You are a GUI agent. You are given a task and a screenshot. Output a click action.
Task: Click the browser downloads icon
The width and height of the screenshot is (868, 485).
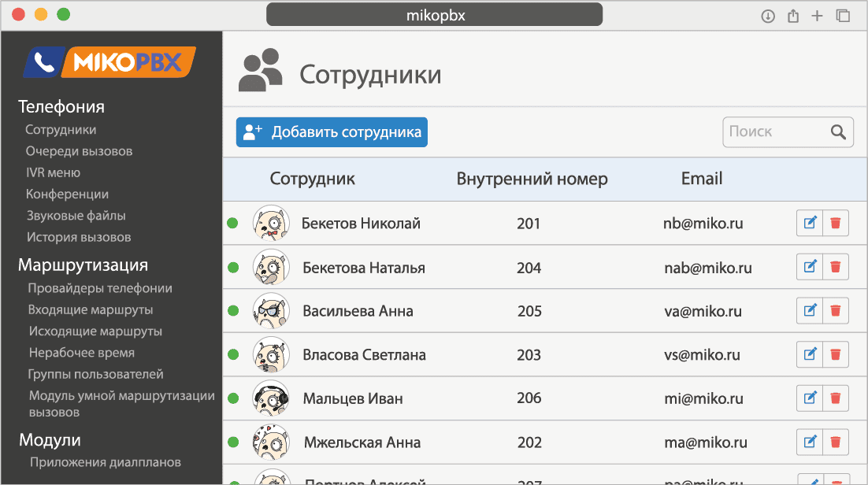click(x=768, y=15)
